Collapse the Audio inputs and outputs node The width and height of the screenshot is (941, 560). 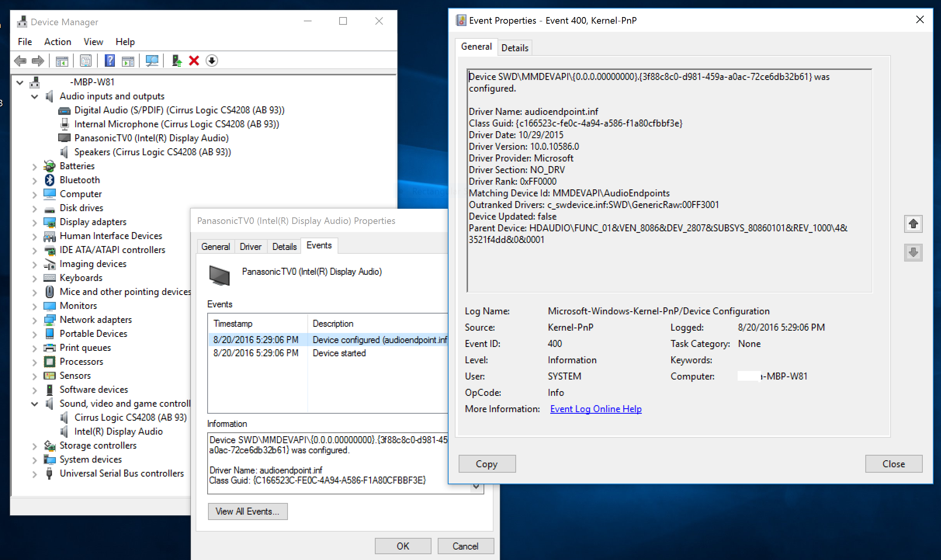coord(35,97)
